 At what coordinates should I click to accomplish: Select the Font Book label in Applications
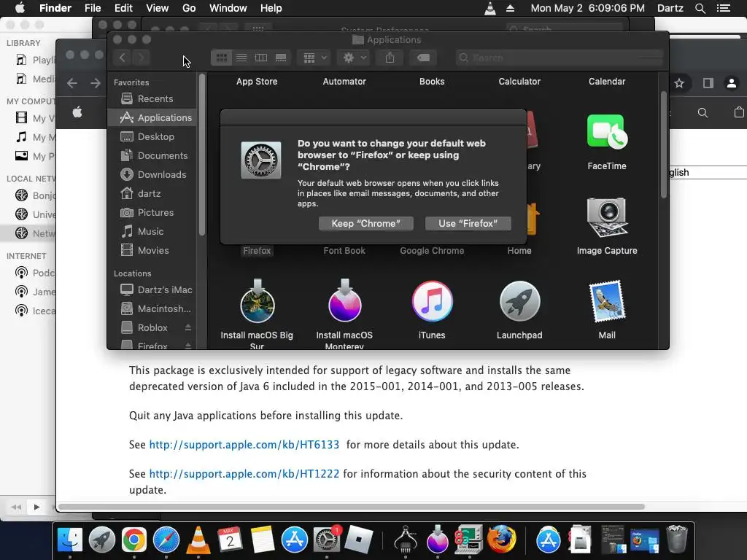344,251
